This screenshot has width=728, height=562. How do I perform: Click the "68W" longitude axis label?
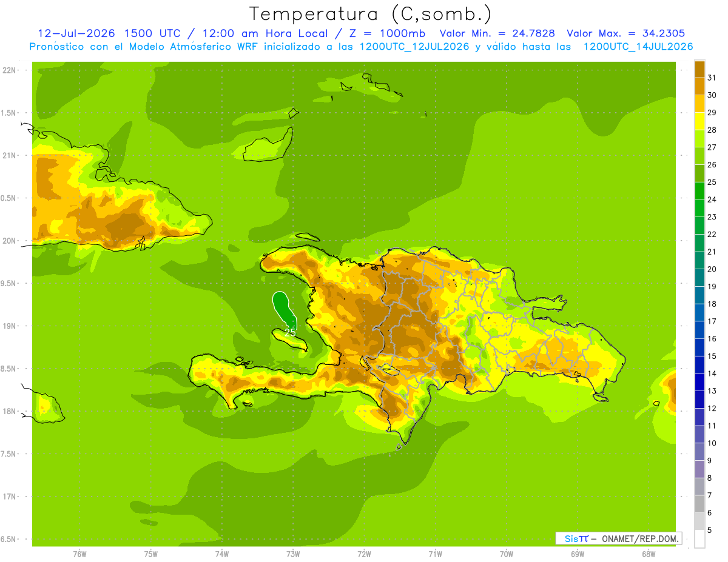649,554
